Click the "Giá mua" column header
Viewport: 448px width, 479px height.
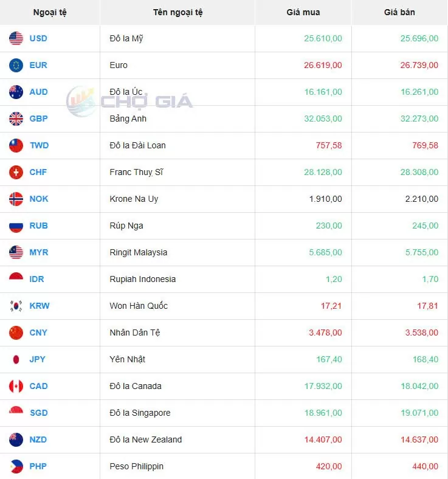(303, 12)
